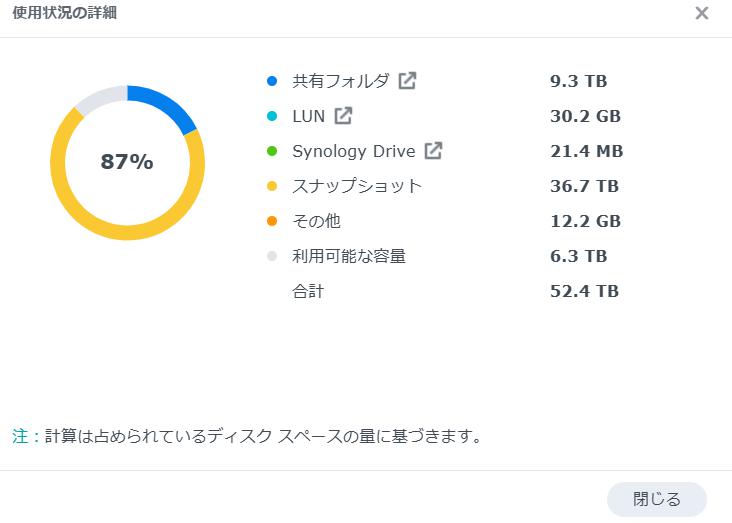Open the LUN external link icon

343,116
